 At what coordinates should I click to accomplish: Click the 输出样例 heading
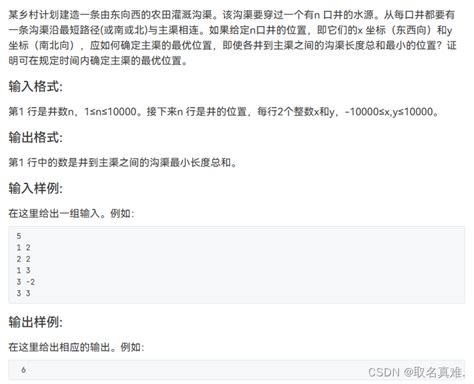tap(35, 322)
